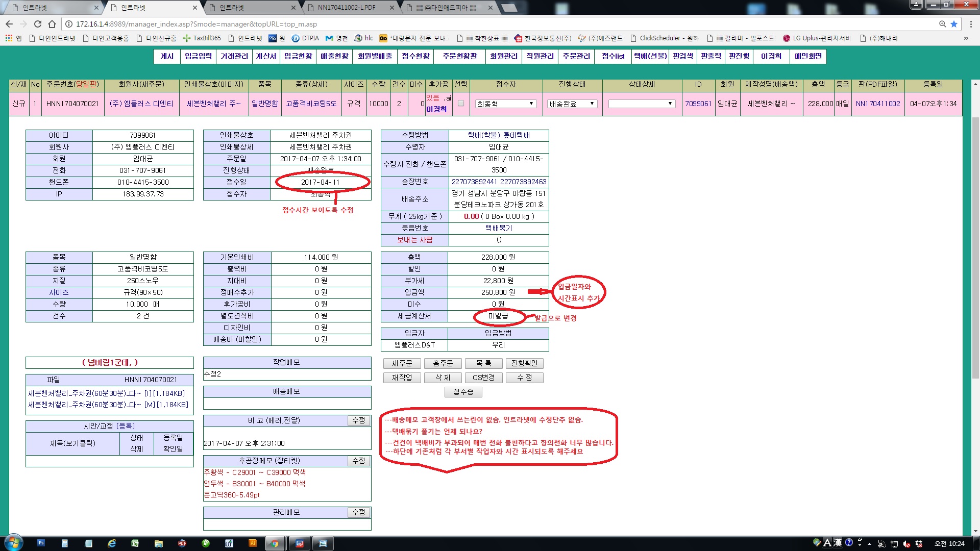Click the bookmark star icon
The height and width of the screenshot is (551, 980).
954,24
